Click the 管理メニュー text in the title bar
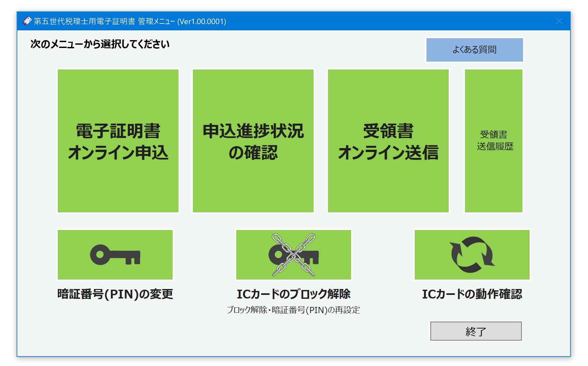 point(156,22)
